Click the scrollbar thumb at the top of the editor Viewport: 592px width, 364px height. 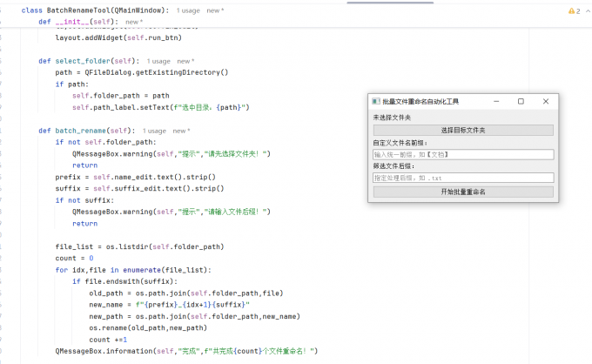(x=390, y=3)
